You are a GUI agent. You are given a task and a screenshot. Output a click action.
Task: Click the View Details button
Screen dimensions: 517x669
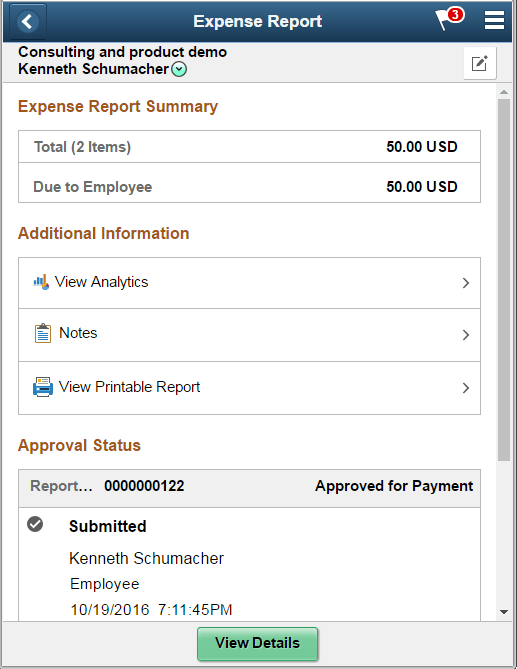[258, 643]
